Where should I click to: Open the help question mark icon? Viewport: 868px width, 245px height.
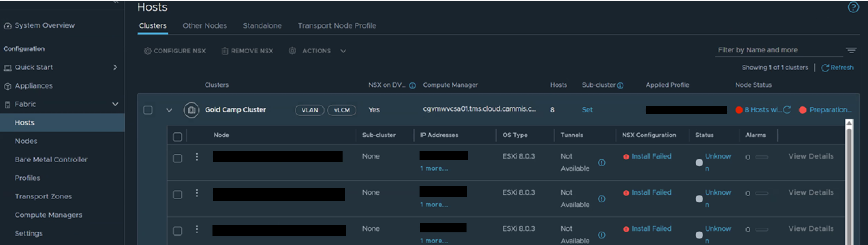(x=853, y=7)
